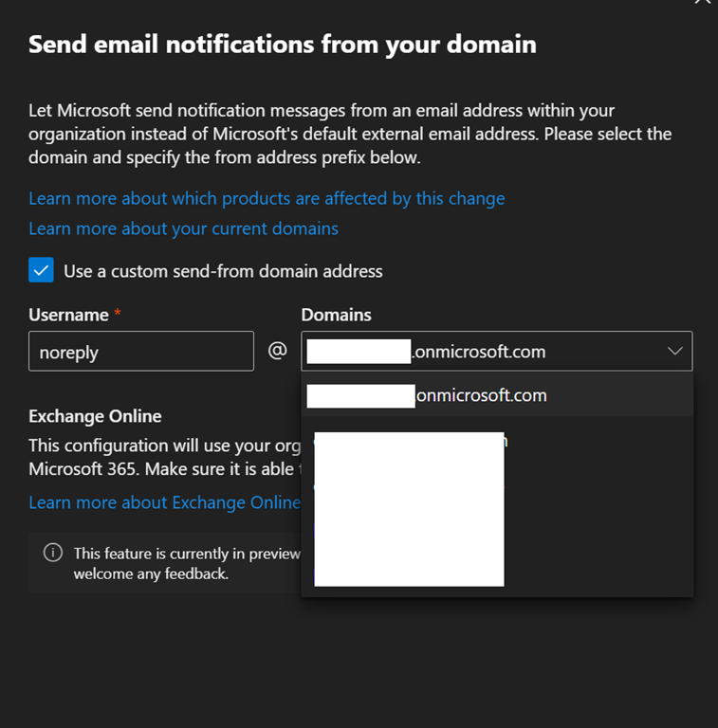Click the @ symbol between Username and Domains
This screenshot has height=728, width=718.
277,351
